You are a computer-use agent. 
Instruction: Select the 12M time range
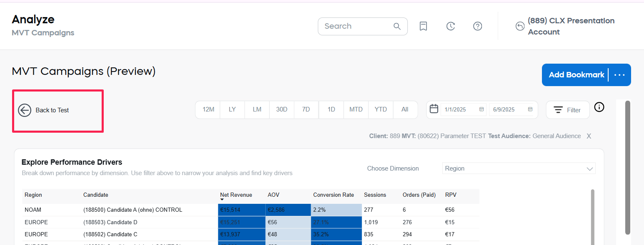point(208,109)
